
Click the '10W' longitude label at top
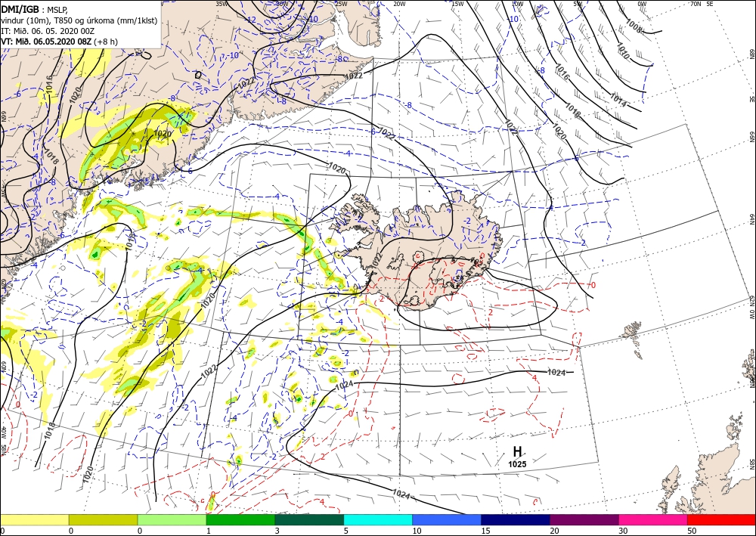(517, 4)
